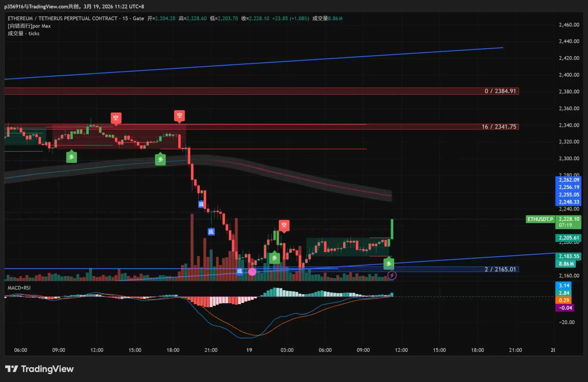This screenshot has width=588, height=382.
Task: Click the red 空 marker above the 03:00 candles
Action: pos(284,225)
